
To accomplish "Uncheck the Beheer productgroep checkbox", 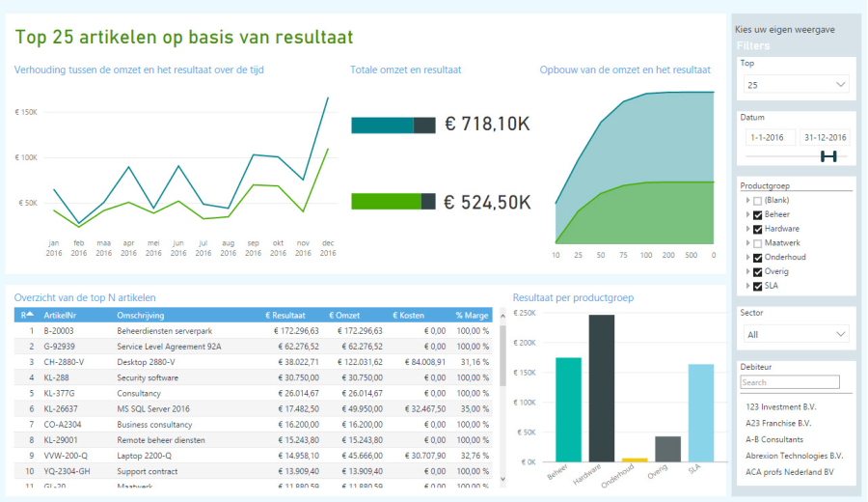I will tap(757, 214).
